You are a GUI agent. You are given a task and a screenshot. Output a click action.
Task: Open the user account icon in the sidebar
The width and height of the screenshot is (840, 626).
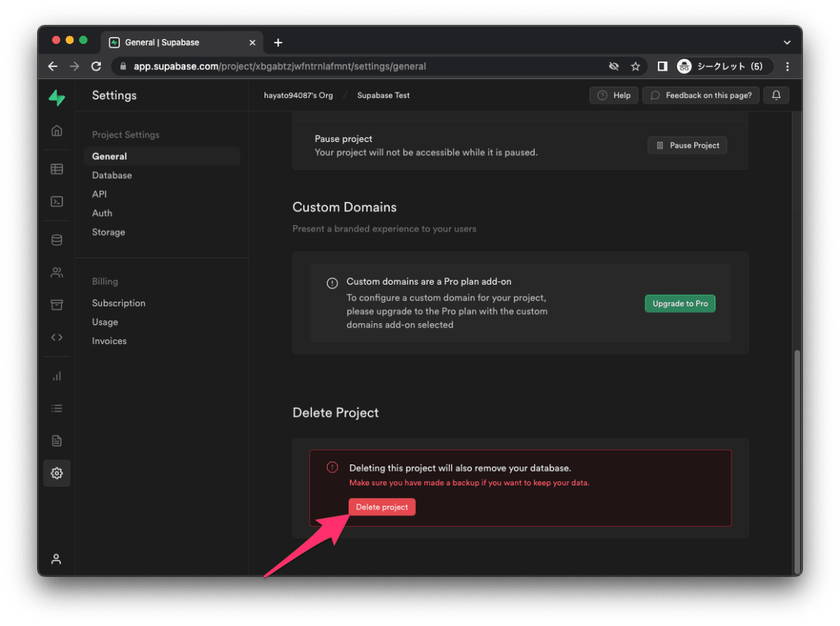tap(57, 559)
